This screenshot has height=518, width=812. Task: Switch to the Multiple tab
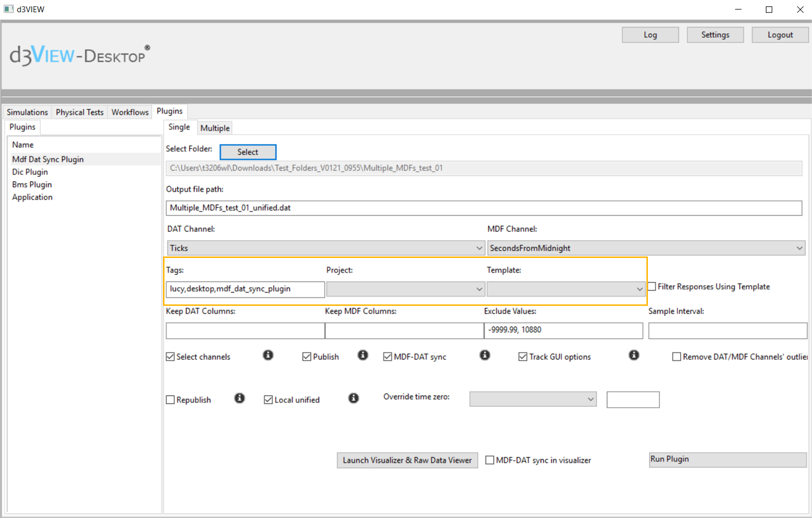[x=215, y=128]
